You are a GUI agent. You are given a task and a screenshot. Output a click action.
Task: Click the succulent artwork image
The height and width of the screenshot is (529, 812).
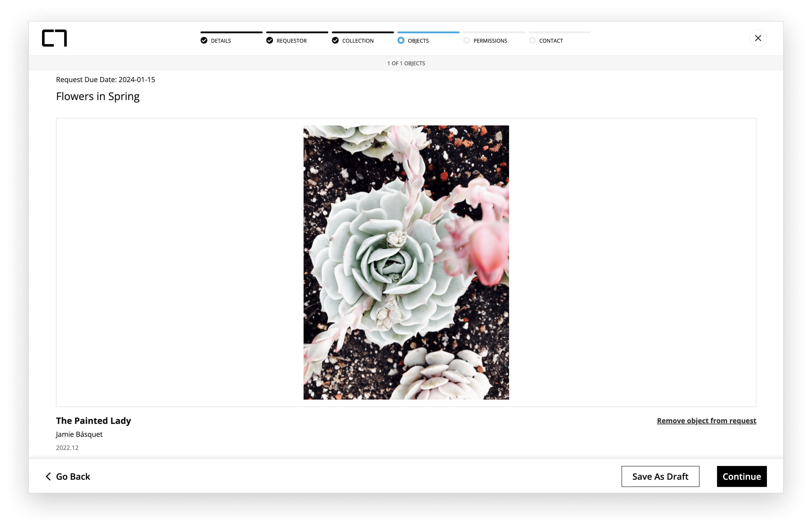click(406, 262)
